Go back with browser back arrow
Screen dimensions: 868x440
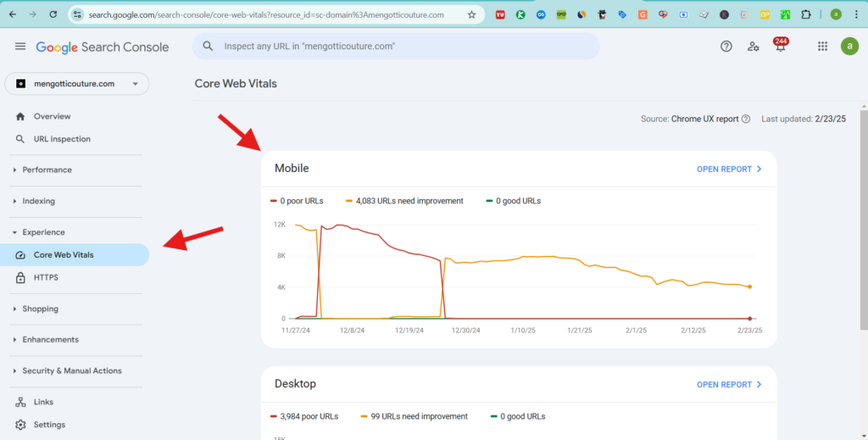12,14
